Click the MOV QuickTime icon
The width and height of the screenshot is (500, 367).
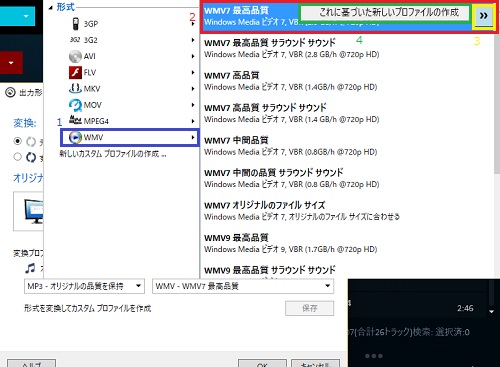click(x=75, y=105)
